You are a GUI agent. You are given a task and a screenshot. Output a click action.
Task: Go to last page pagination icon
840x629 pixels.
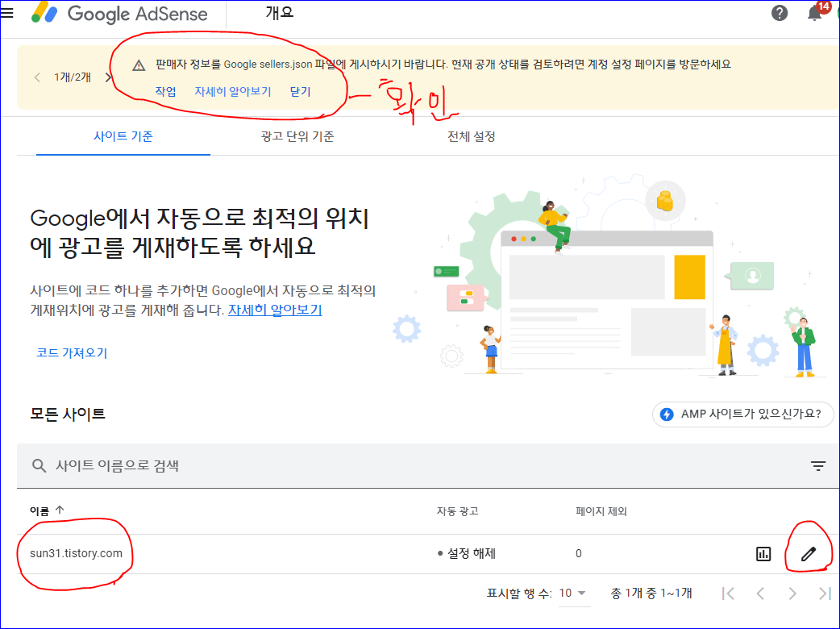click(825, 594)
